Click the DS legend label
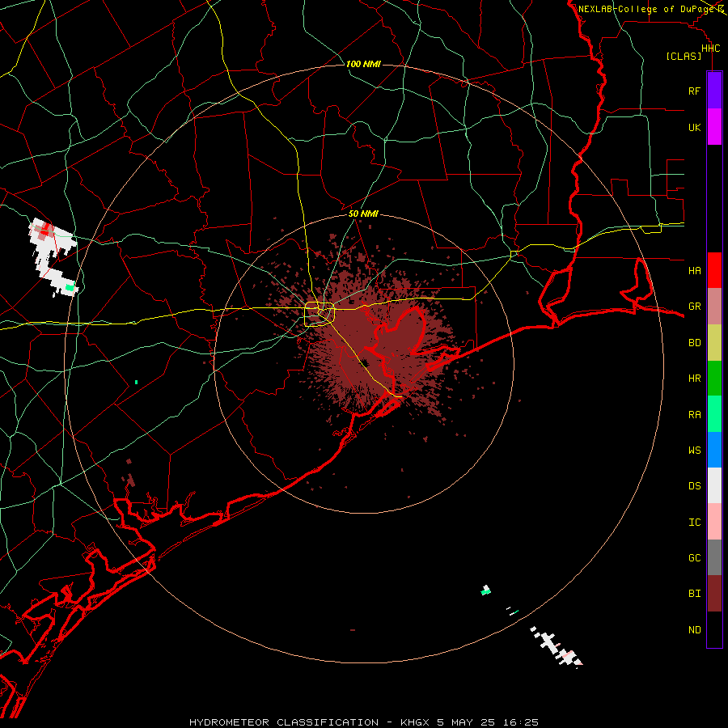The image size is (728, 728). pyautogui.click(x=694, y=486)
